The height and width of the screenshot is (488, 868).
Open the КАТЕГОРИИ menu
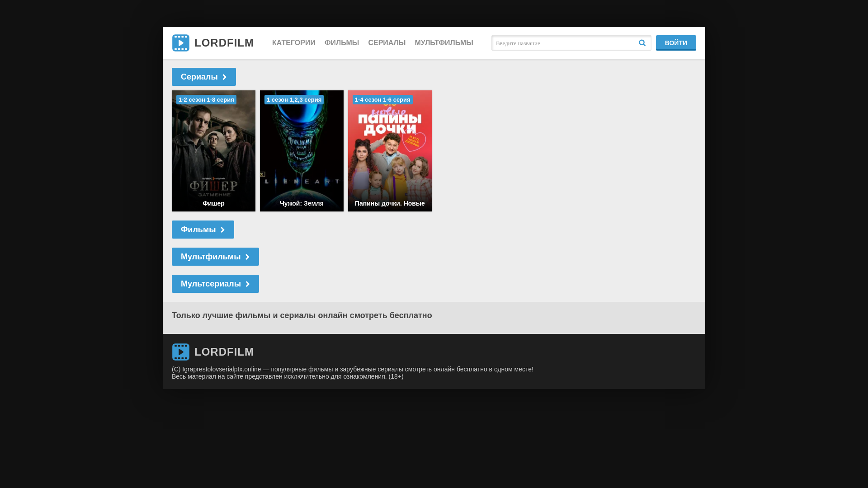click(294, 43)
